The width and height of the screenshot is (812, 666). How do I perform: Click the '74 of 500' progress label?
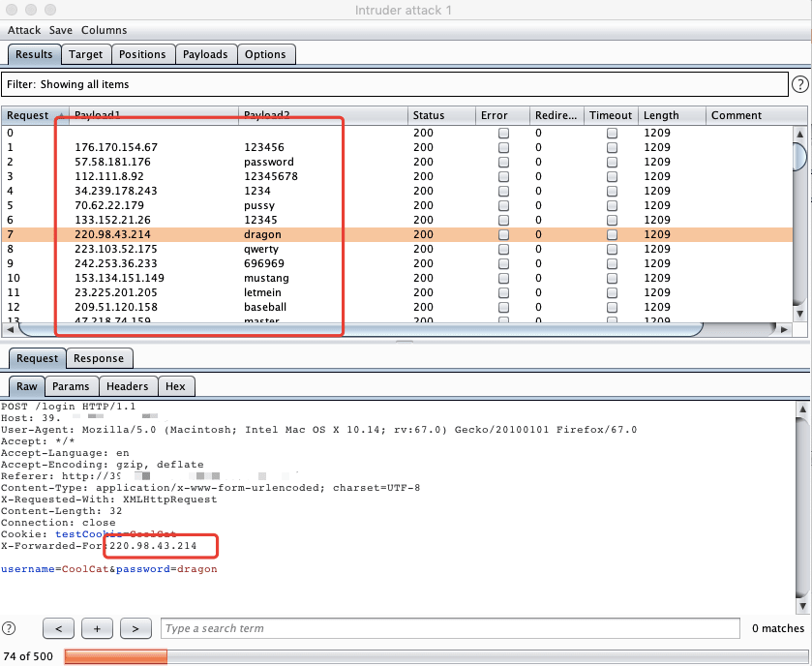coord(28,656)
